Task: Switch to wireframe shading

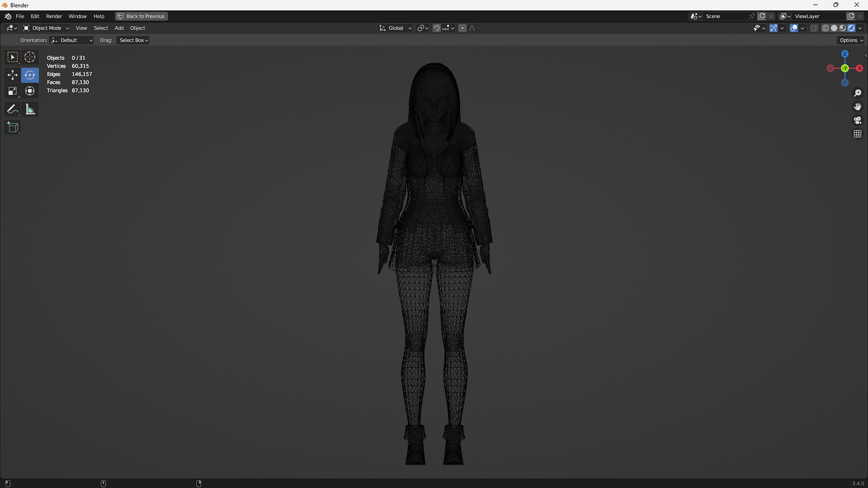Action: [825, 28]
